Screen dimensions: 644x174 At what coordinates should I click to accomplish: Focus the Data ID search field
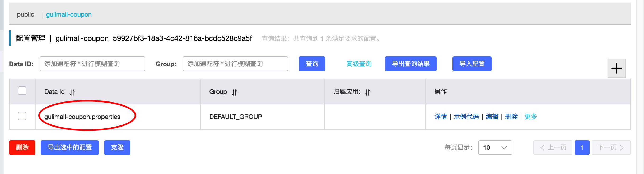pos(92,64)
